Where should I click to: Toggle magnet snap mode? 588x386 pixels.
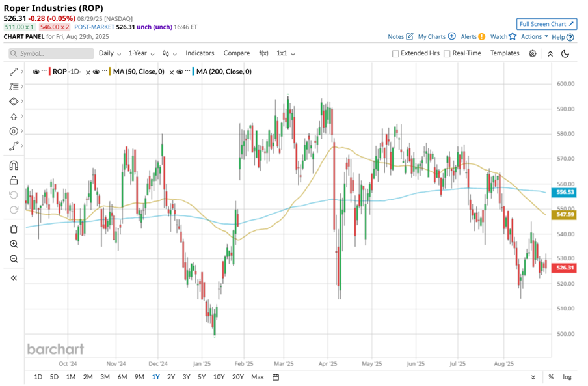click(14, 165)
